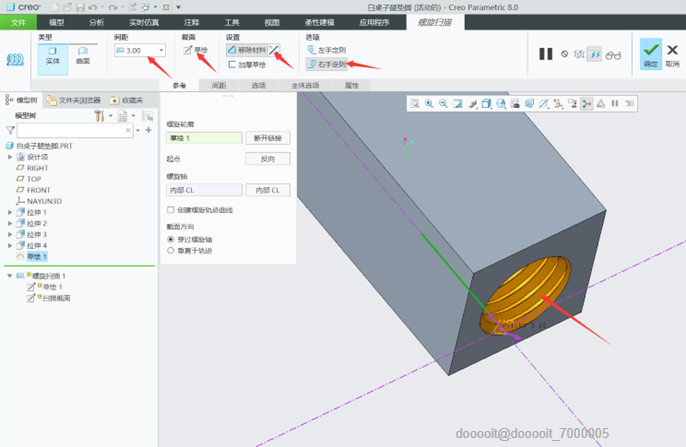
Task: Switch to the 注释 ribbon tab
Action: click(192, 22)
